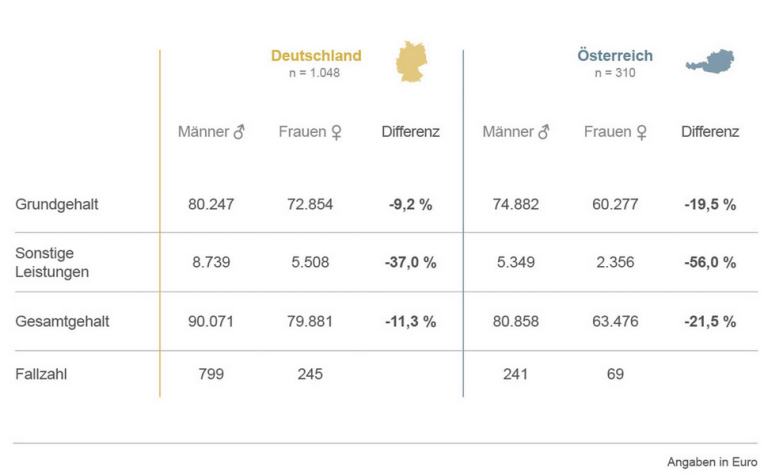Select the Österreich heading
This screenshot has height=475, width=768.
tap(615, 55)
